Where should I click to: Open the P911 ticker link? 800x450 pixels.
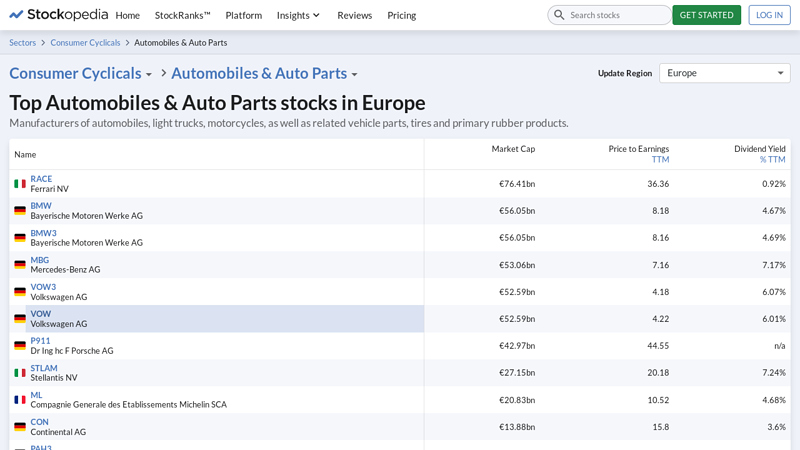40,340
